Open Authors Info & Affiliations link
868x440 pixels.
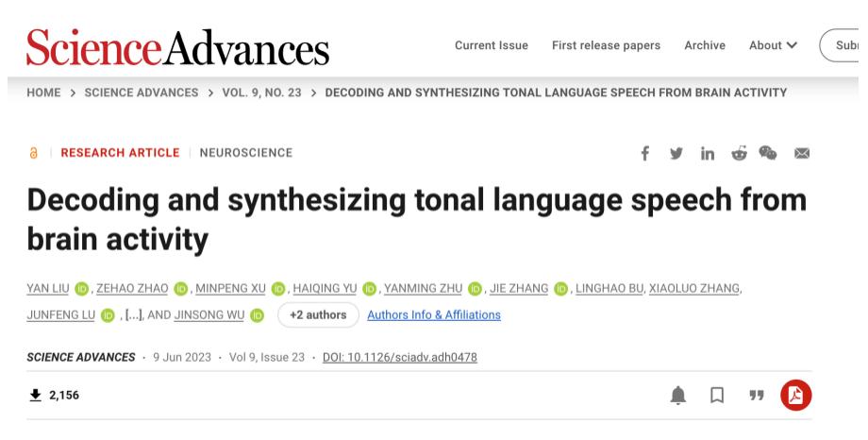434,314
